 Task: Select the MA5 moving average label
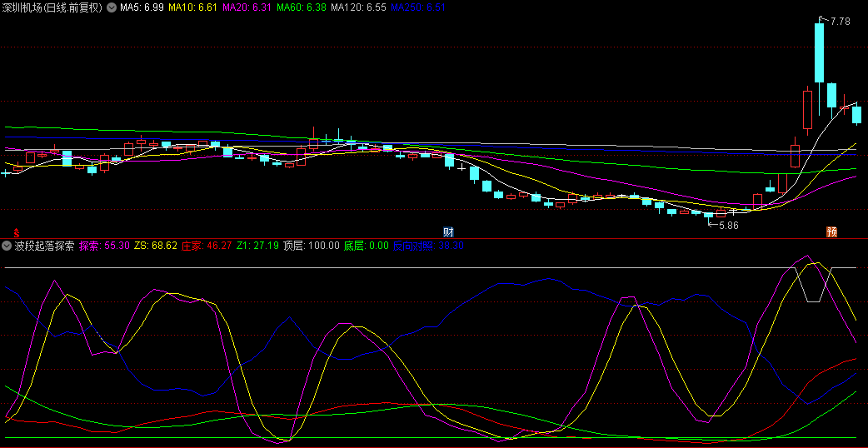point(142,7)
